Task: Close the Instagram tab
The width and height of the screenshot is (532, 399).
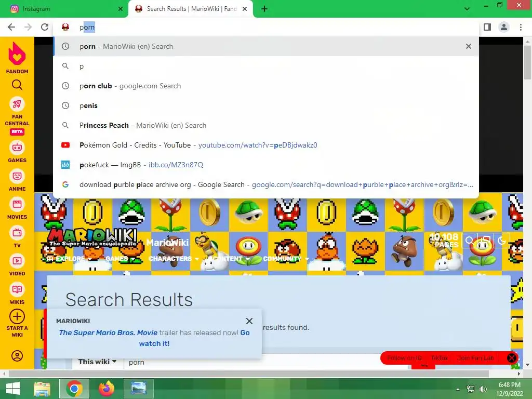Action: pyautogui.click(x=121, y=9)
